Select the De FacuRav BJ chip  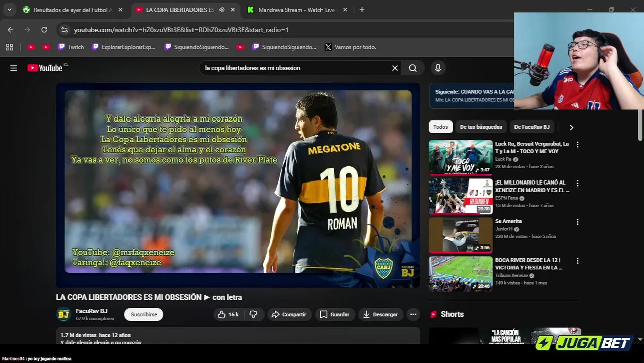click(x=532, y=127)
